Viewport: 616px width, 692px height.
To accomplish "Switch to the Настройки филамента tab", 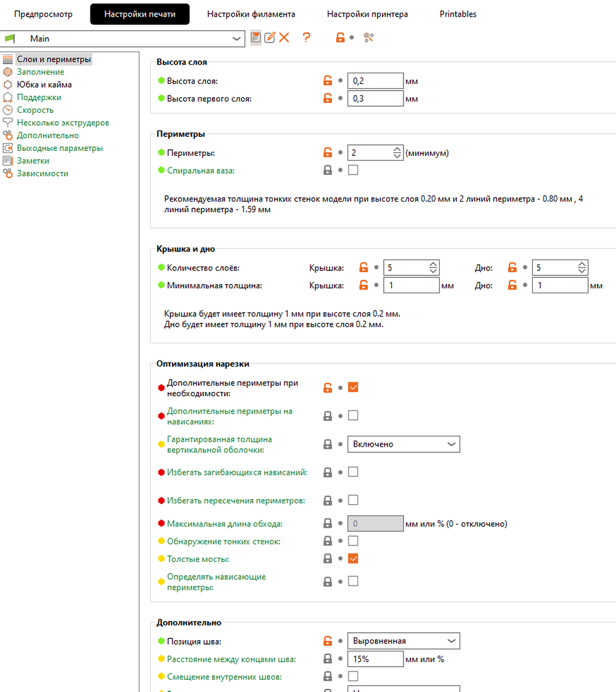I will [x=251, y=14].
